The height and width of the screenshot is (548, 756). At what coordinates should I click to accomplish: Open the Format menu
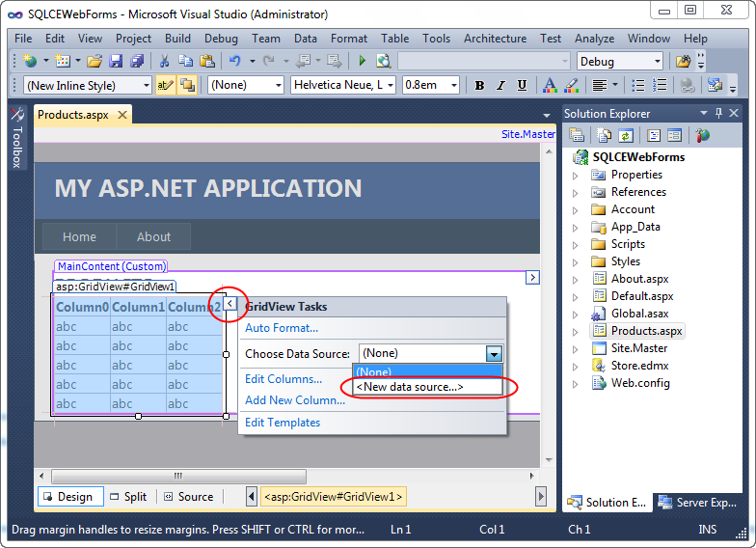[349, 39]
